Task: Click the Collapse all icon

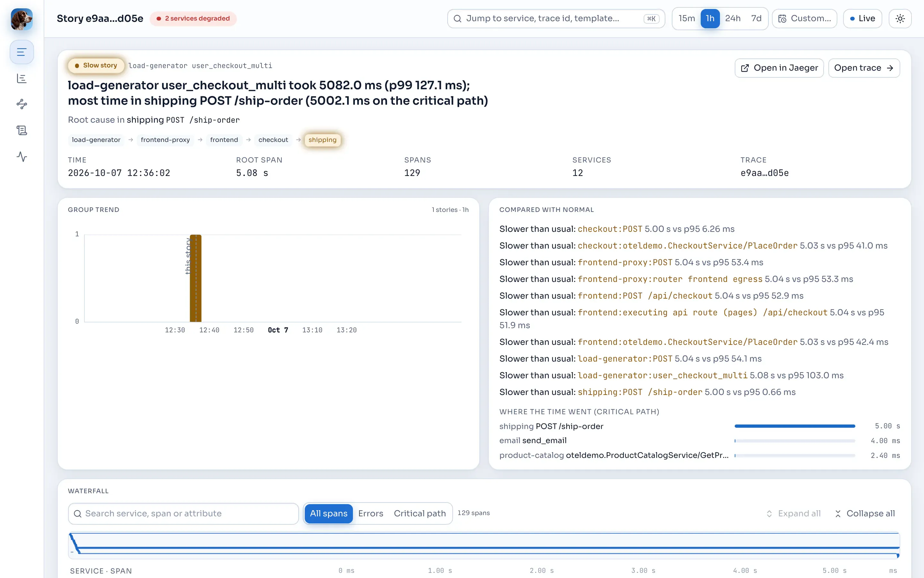Action: point(838,514)
